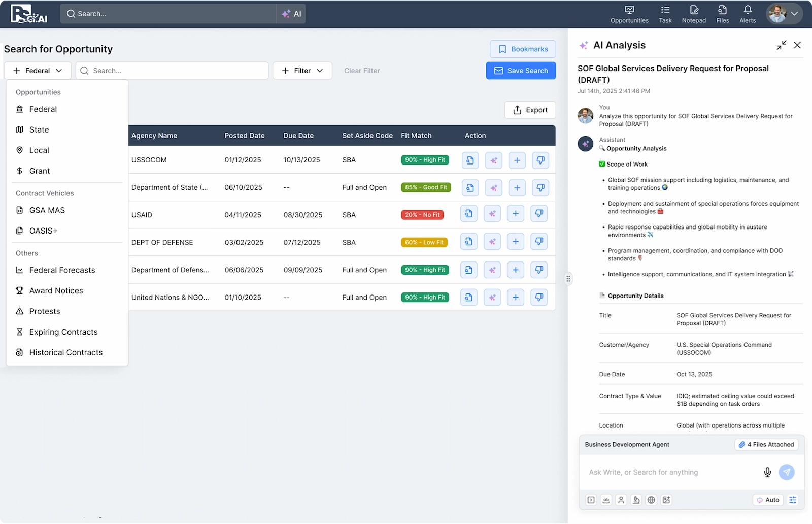Open document icon for United Nations row

point(469,297)
